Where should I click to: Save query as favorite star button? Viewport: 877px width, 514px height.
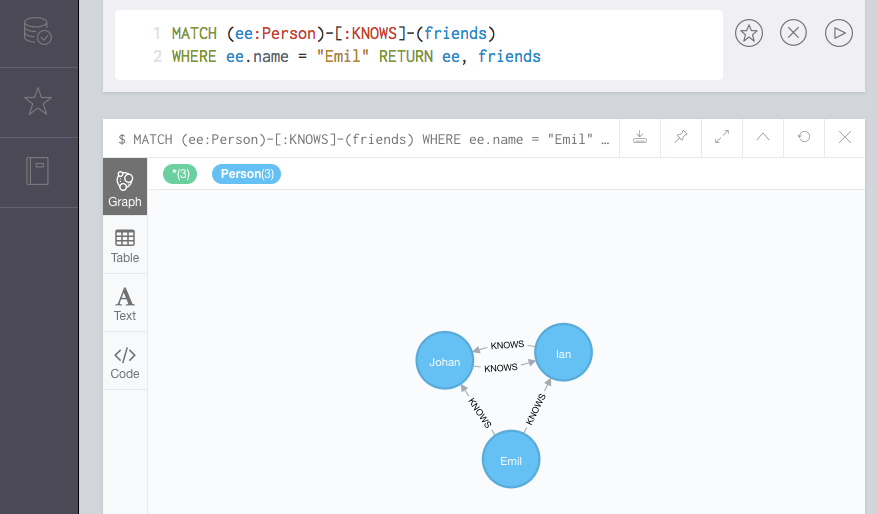(749, 33)
